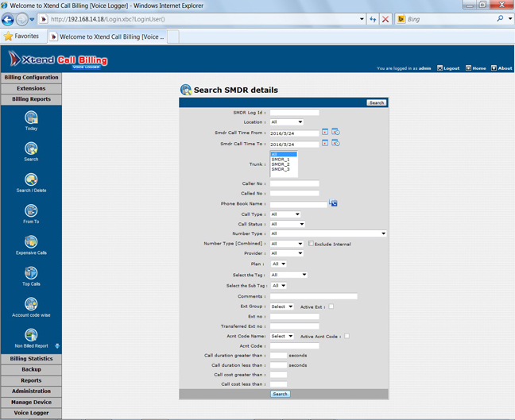Click the browser Refresh icon
The height and width of the screenshot is (420, 515).
373,19
